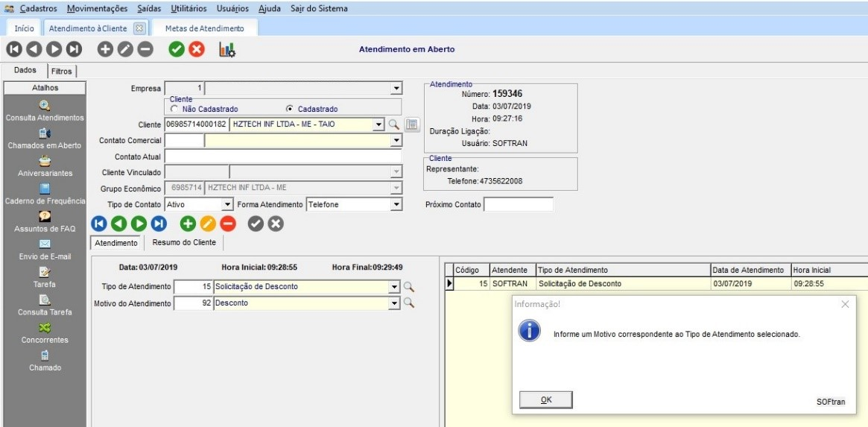Image resolution: width=868 pixels, height=427 pixels.
Task: Expand the Motivo do Atendimento dropdown
Action: coord(395,304)
